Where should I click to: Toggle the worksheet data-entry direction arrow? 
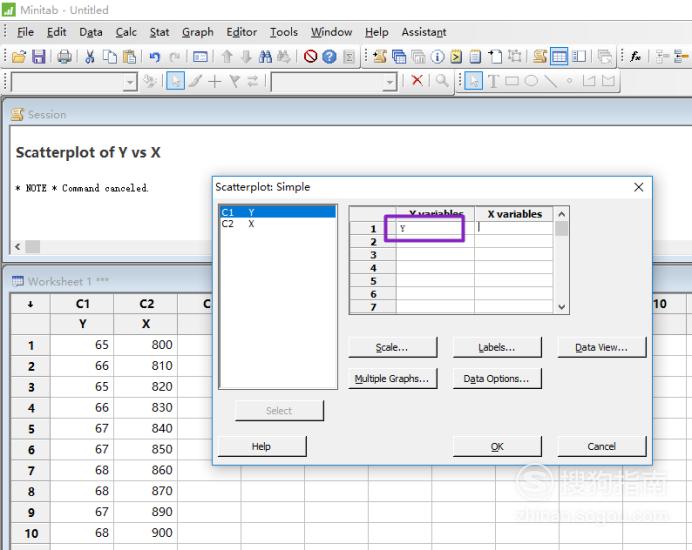click(30, 304)
